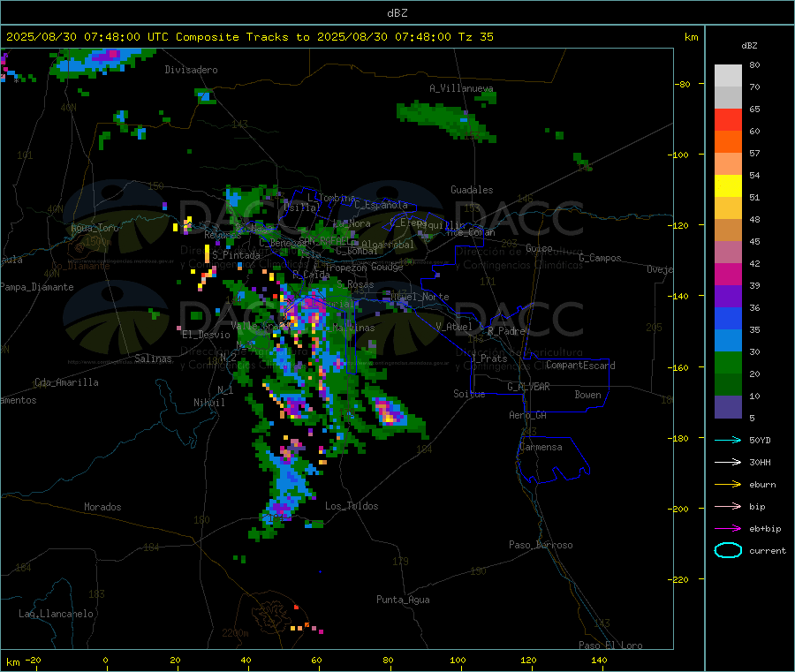Screen dimensions: 795x672
Task: Select the 39 dBZ magenta color swatch
Action: (x=728, y=274)
